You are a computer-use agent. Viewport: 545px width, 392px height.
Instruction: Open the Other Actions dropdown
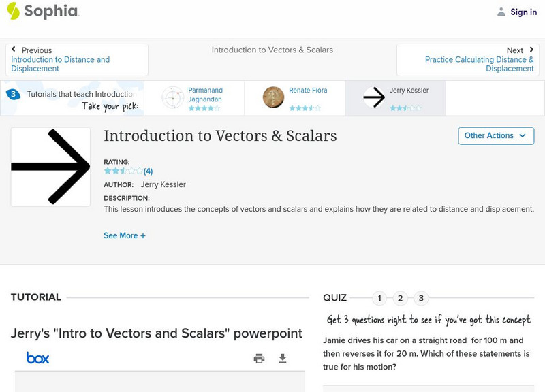495,135
